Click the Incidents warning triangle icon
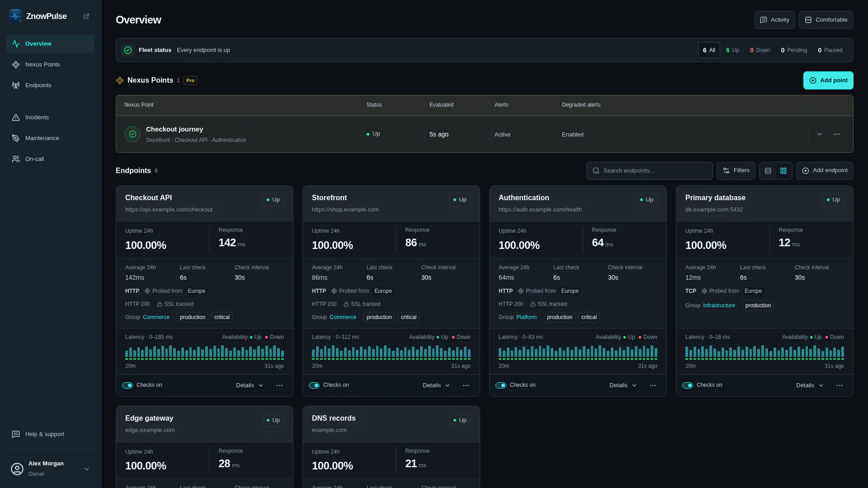Screen dimensions: 868x488 click(16, 117)
